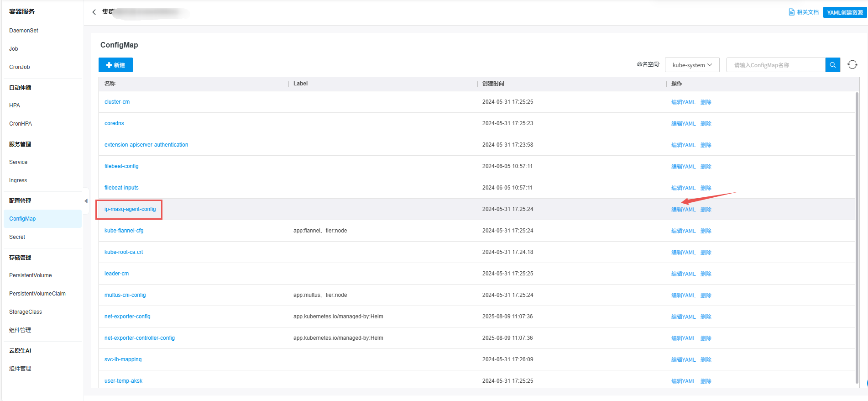Edit YAML for kube-root-ca.crt
868x401 pixels.
click(683, 253)
